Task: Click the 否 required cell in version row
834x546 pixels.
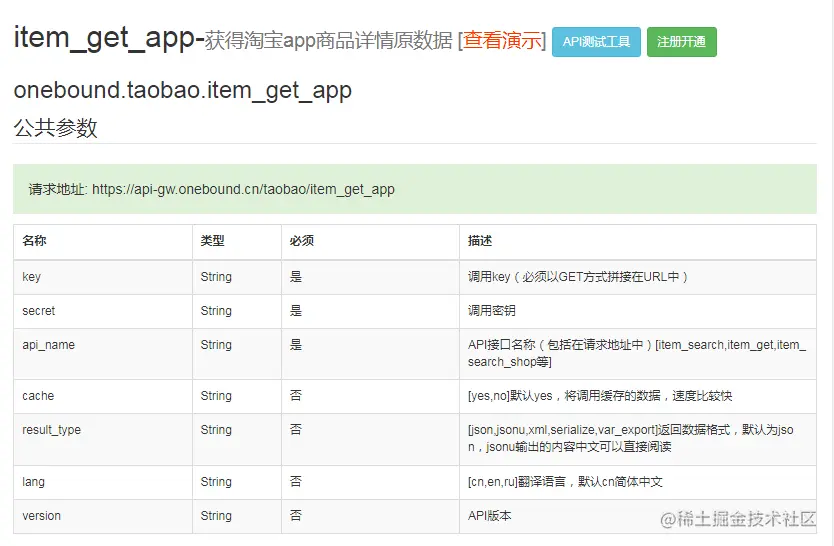Action: tap(370, 516)
